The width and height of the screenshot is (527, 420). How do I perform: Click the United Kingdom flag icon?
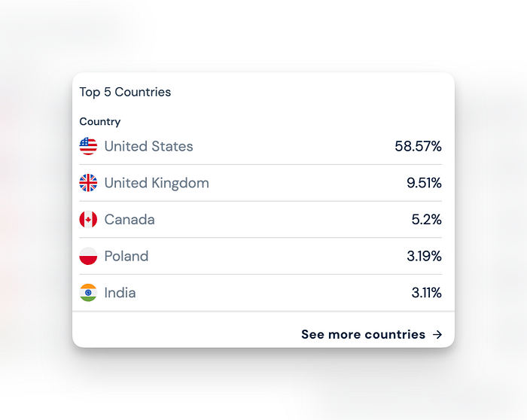click(88, 183)
